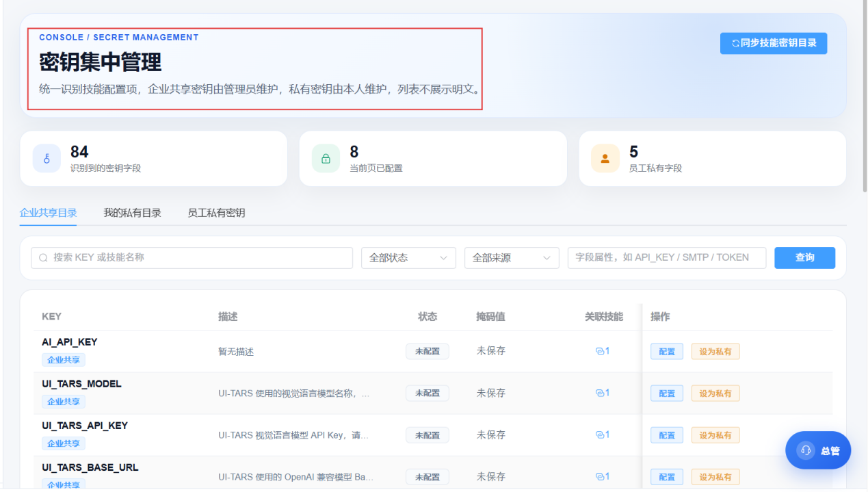Click the 员工私有字段 card label

point(655,168)
